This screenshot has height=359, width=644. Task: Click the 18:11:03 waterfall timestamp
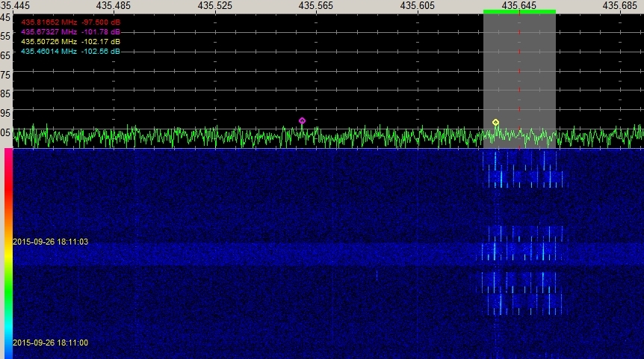50,242
